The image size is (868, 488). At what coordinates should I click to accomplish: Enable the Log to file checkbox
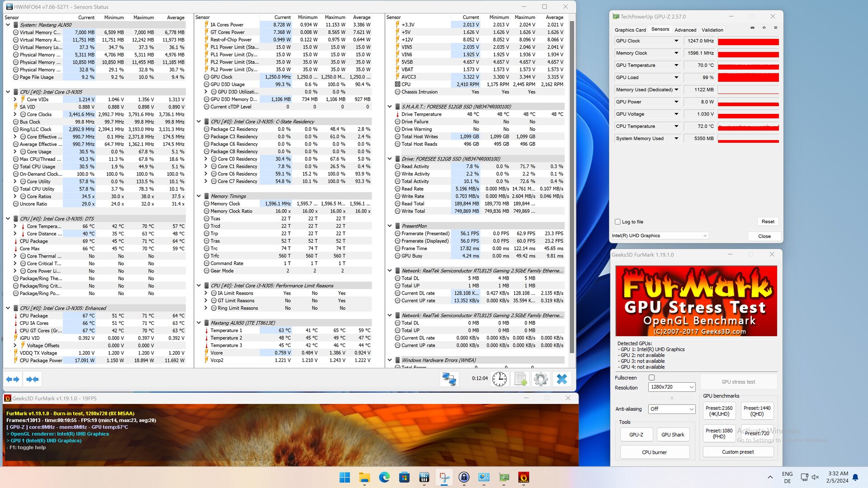[x=618, y=222]
